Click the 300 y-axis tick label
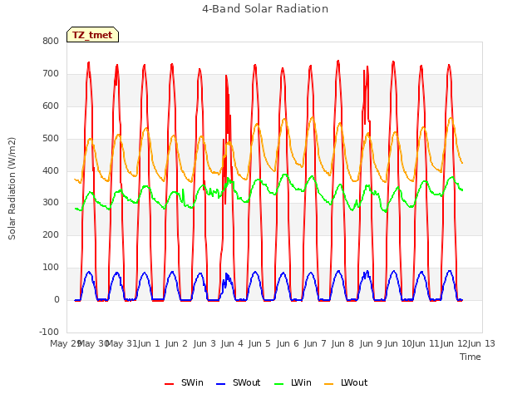 51,203
